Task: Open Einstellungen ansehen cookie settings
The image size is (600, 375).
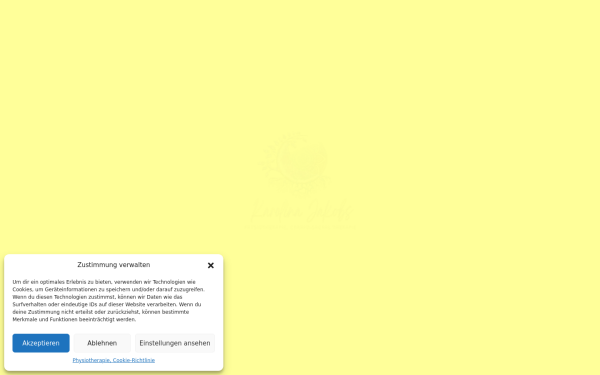Action: pyautogui.click(x=175, y=343)
